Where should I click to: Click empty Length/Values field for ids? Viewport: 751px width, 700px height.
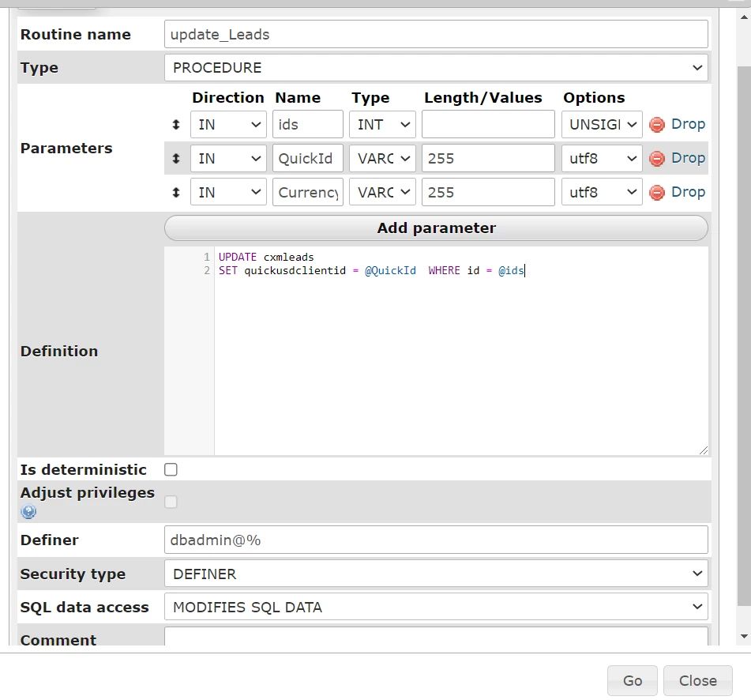pos(488,125)
